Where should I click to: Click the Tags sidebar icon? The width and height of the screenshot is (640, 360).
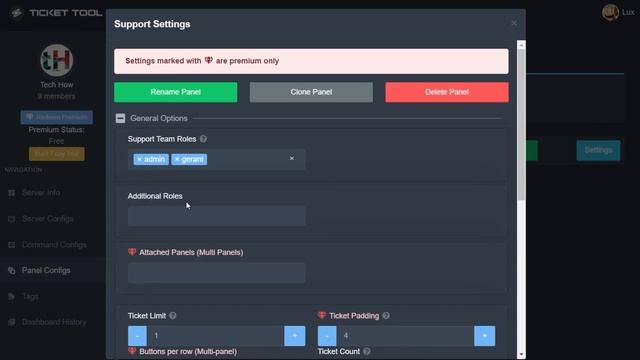point(11,296)
